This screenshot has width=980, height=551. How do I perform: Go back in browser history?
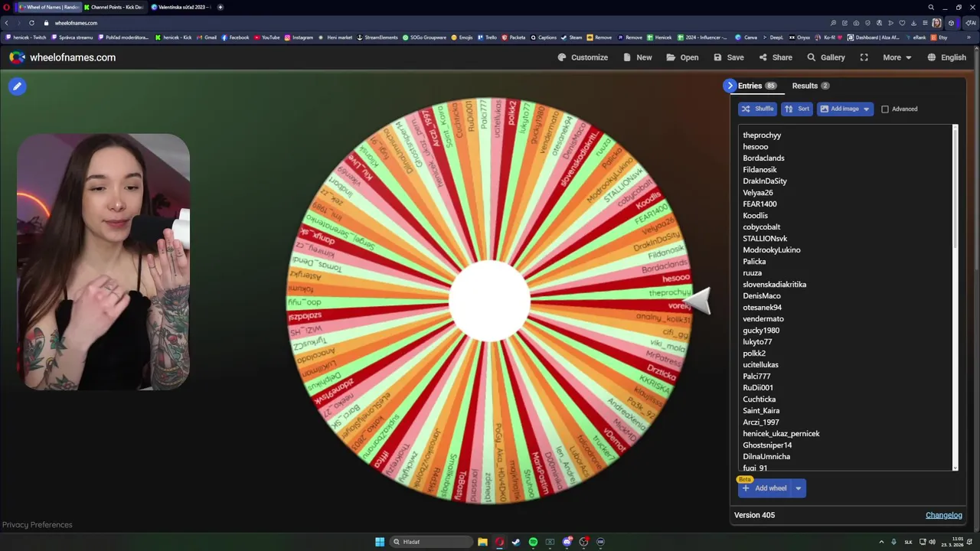tap(7, 23)
